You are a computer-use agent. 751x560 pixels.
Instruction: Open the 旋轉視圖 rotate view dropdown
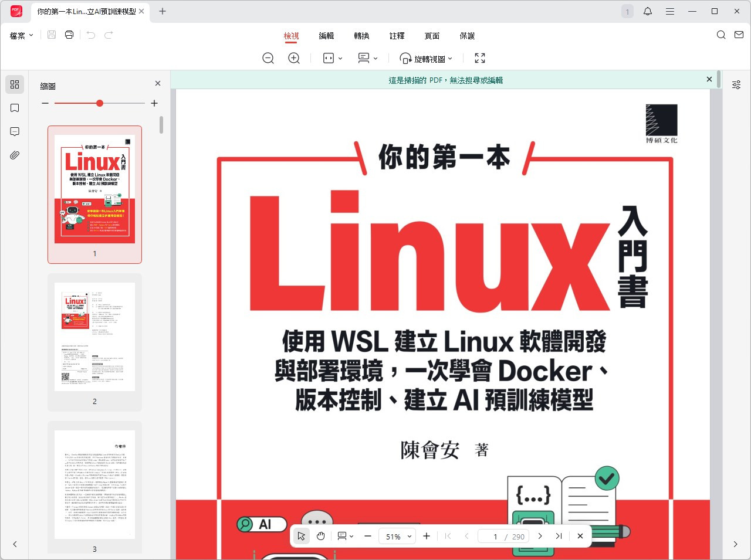[426, 59]
